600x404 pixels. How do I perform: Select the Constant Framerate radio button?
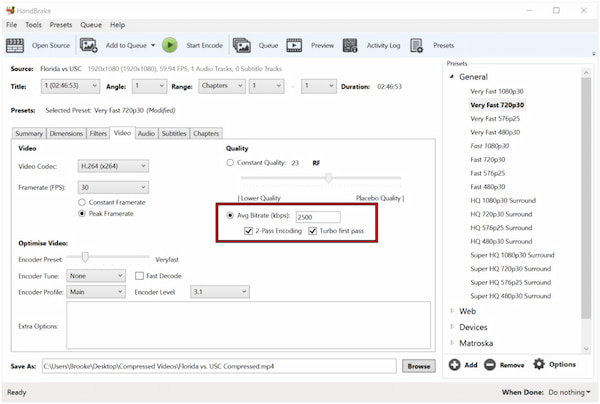83,201
